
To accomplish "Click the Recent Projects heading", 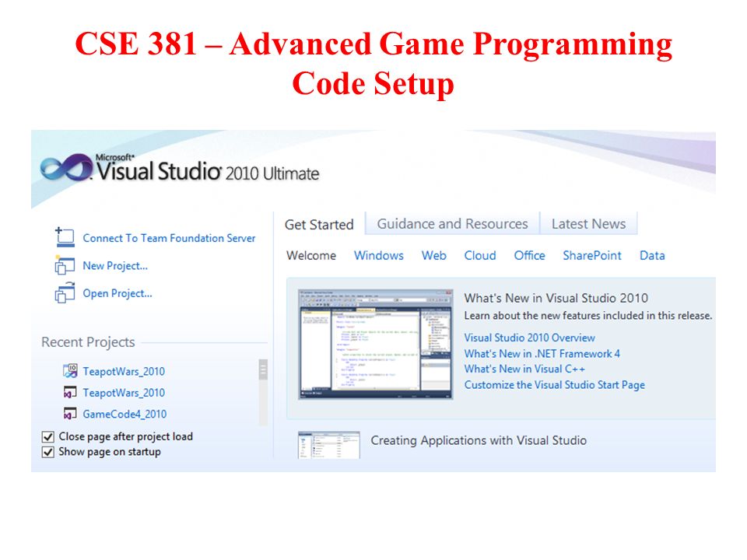I will tap(88, 342).
